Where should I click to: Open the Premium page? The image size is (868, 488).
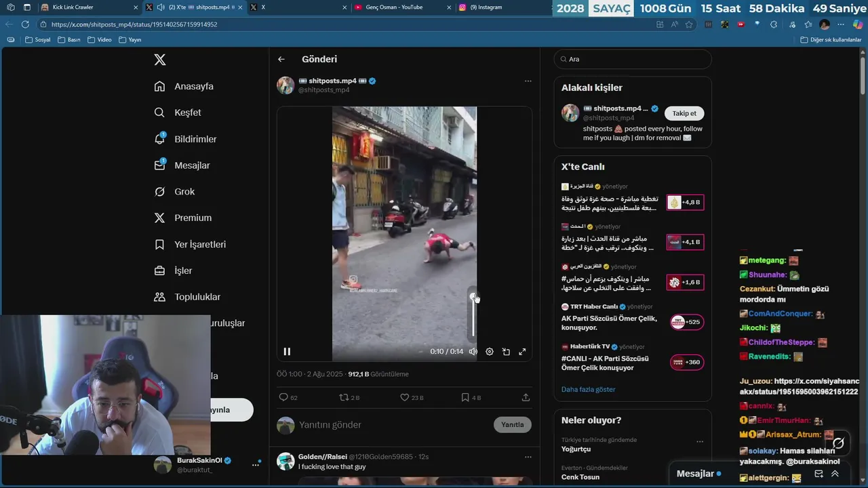coord(182,218)
